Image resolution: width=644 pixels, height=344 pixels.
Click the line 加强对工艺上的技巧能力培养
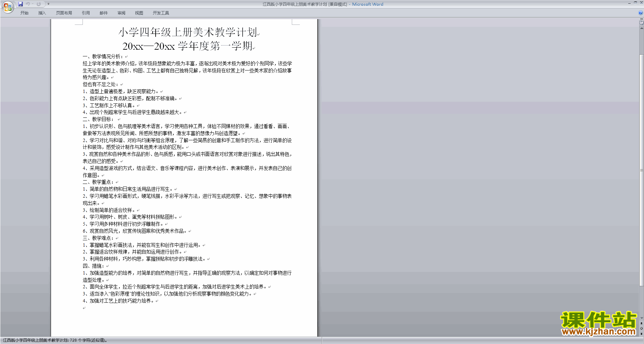coord(118,301)
